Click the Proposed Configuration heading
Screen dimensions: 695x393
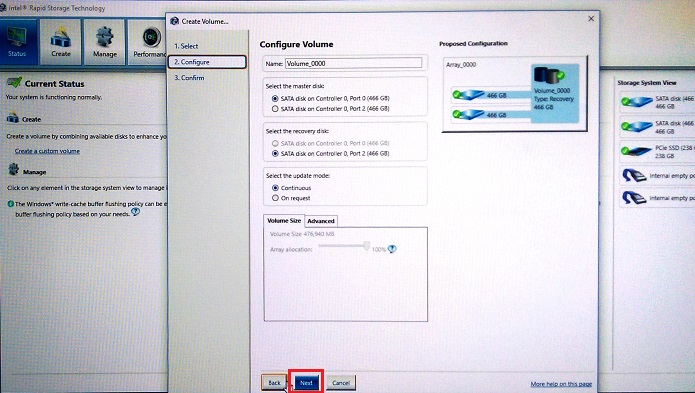click(x=473, y=43)
